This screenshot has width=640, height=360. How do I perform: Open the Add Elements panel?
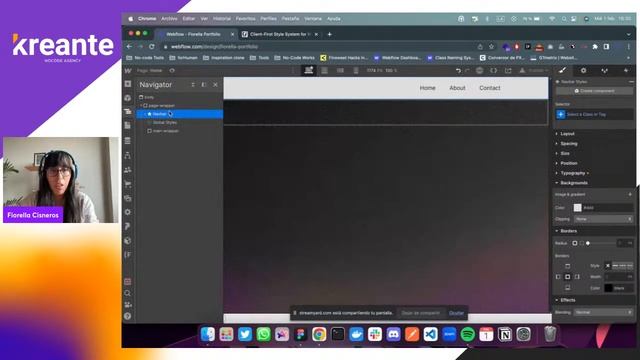tap(128, 84)
